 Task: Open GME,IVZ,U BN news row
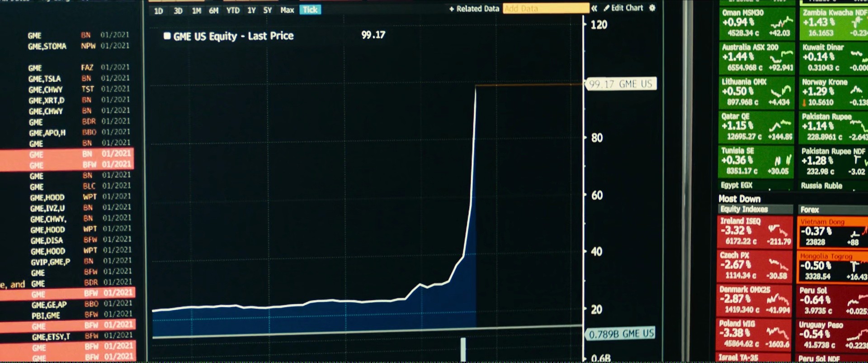pos(80,208)
